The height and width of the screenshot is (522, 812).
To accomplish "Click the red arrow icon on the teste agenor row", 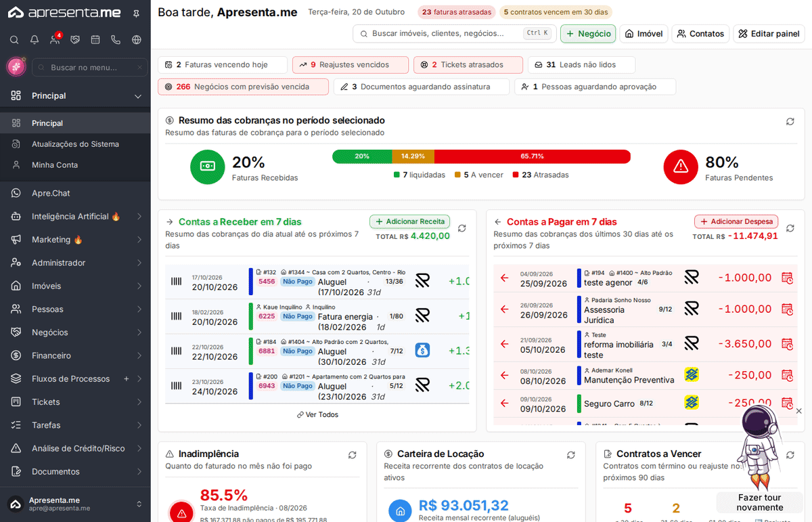I will 504,278.
